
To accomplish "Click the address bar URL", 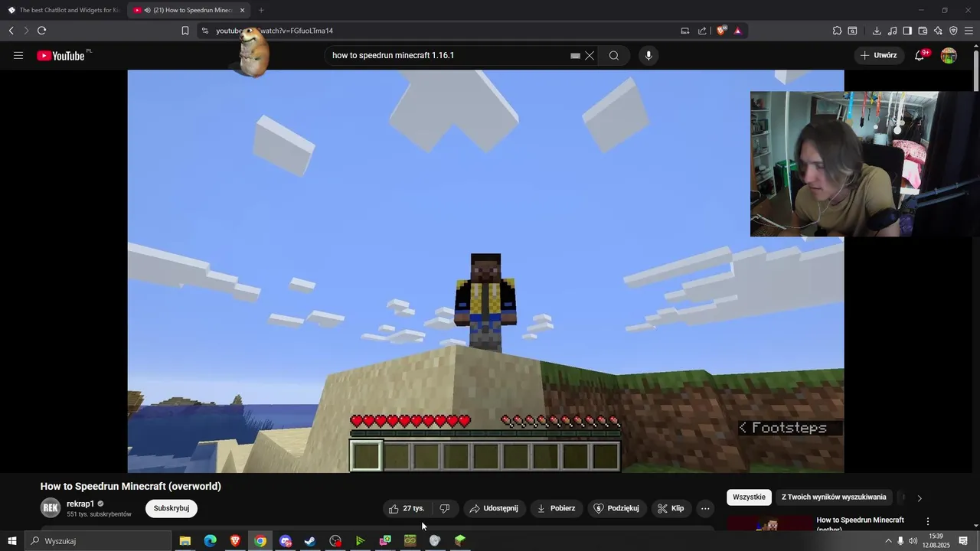I will point(274,31).
